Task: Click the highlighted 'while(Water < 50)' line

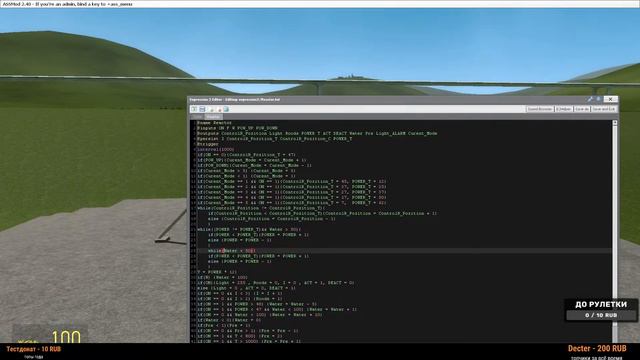Action: [231, 251]
